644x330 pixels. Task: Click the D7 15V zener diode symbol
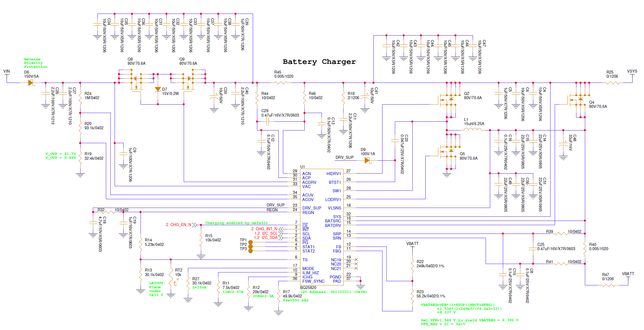point(157,90)
